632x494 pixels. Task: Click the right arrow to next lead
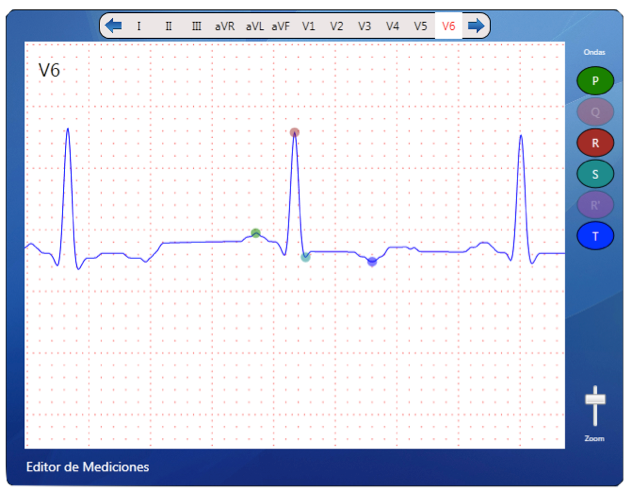476,25
